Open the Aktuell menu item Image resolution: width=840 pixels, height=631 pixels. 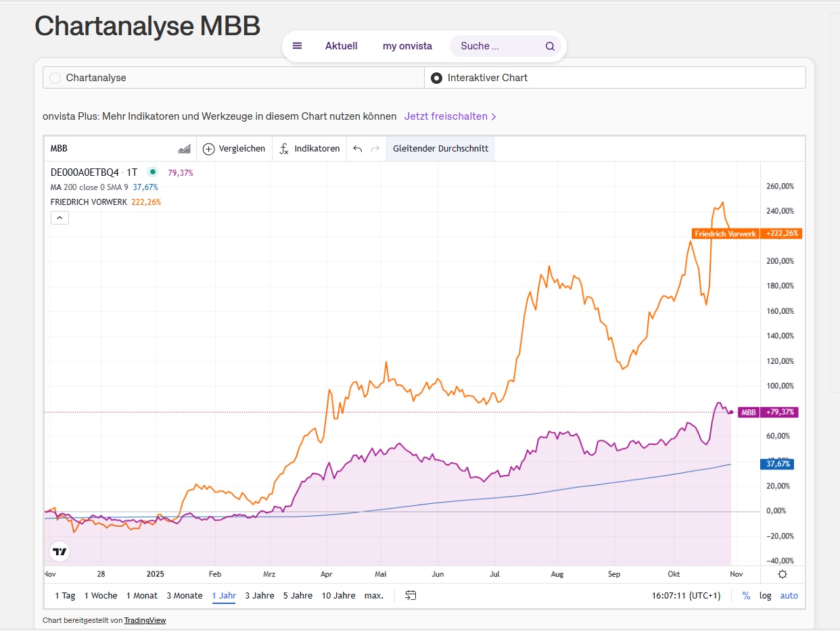[341, 46]
